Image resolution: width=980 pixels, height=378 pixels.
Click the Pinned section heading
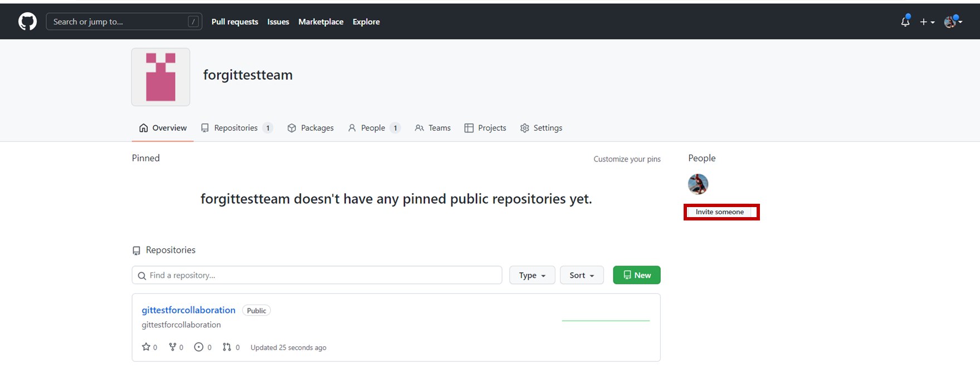click(x=146, y=158)
